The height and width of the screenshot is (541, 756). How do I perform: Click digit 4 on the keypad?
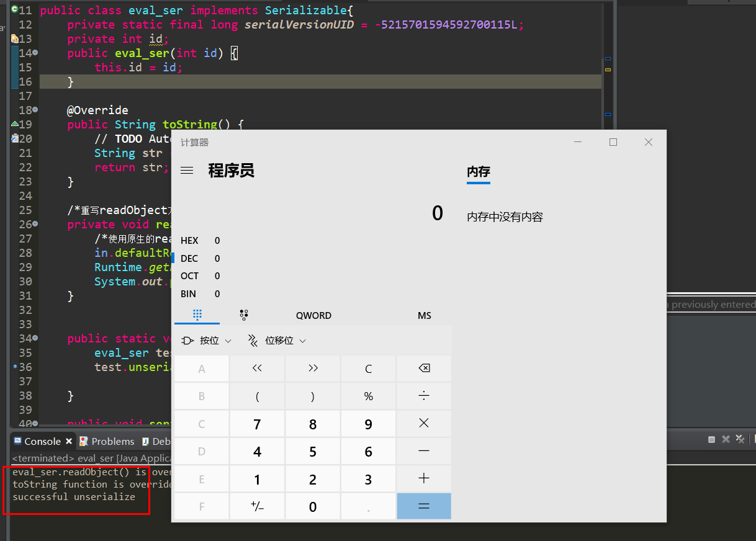point(257,451)
